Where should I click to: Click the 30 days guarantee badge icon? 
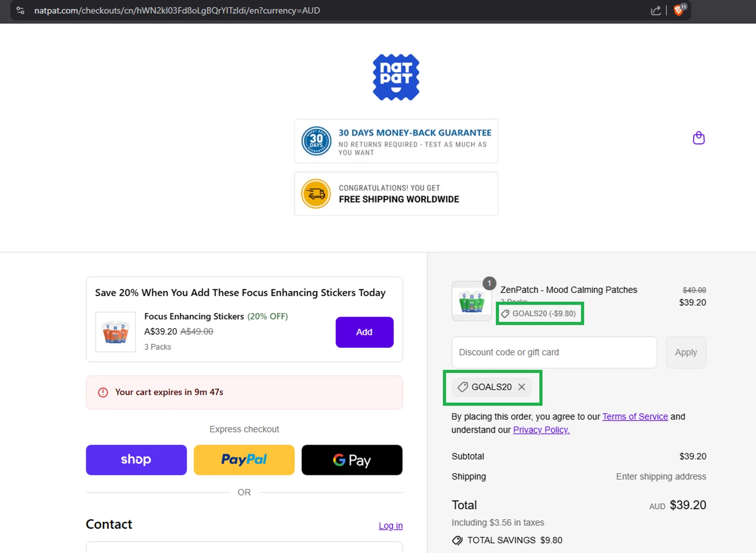pos(316,141)
